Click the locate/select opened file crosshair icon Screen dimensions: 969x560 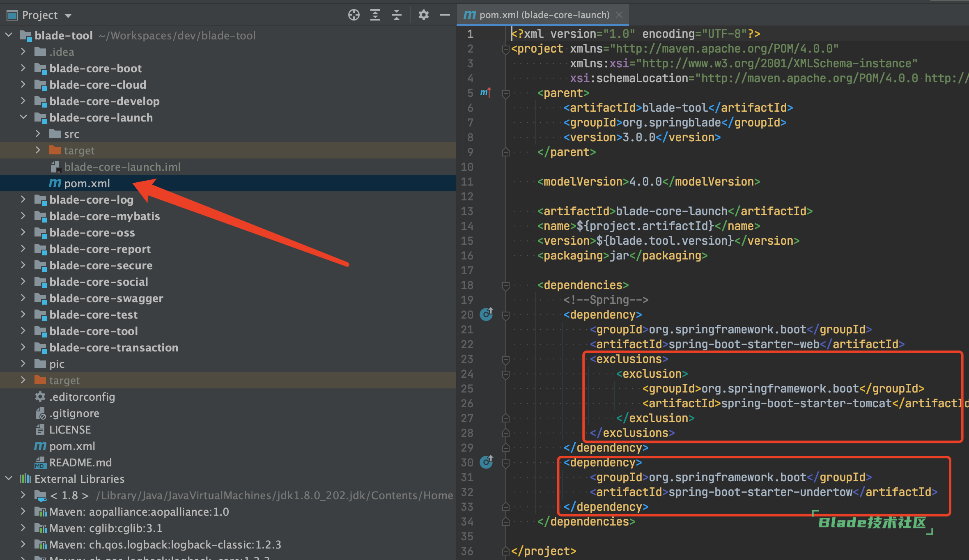[x=354, y=15]
